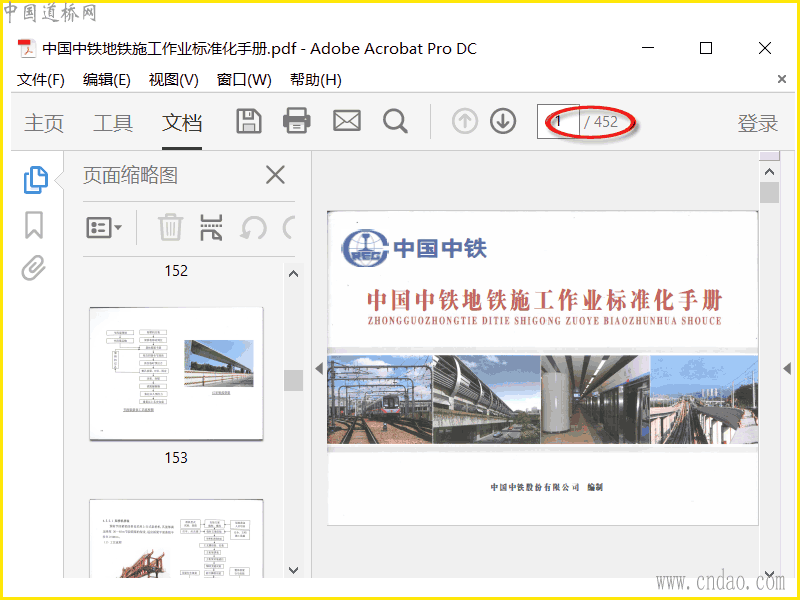This screenshot has height=600, width=800.
Task: Click the document view scroll up arrow
Action: [769, 172]
